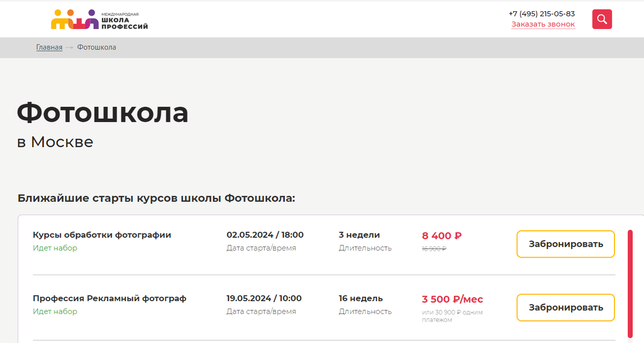The height and width of the screenshot is (343, 644).
Task: Open the Курсы обработки фотографии course title
Action: 103,235
